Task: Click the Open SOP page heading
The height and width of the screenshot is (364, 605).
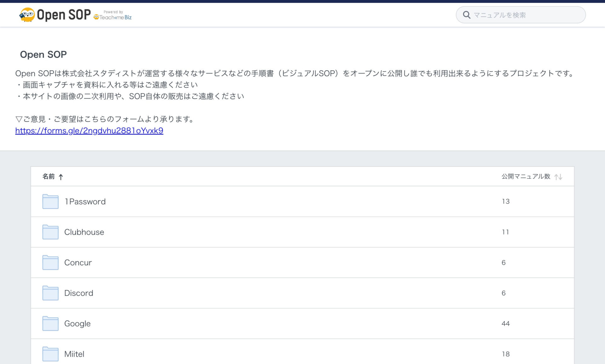Action: (43, 55)
